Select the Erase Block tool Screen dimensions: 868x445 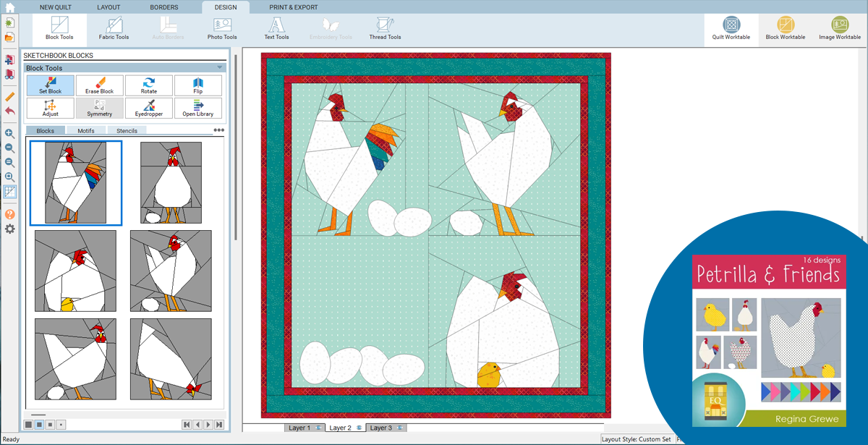click(100, 85)
